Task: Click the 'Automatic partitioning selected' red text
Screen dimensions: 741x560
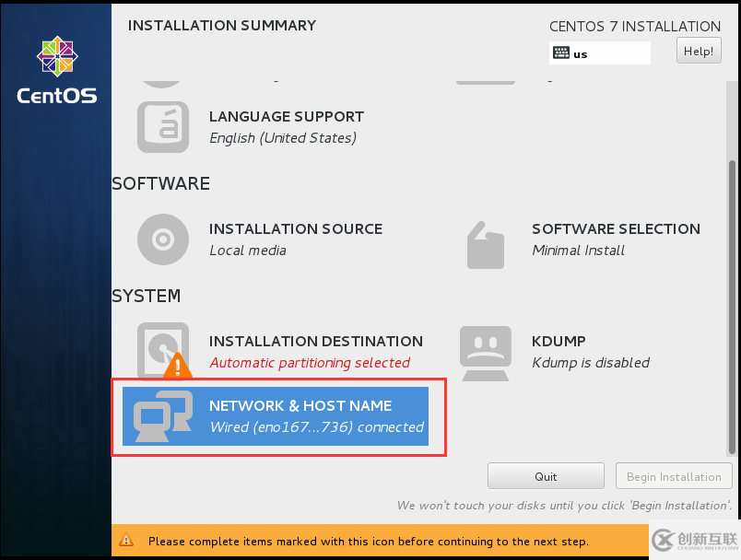Action: (310, 363)
